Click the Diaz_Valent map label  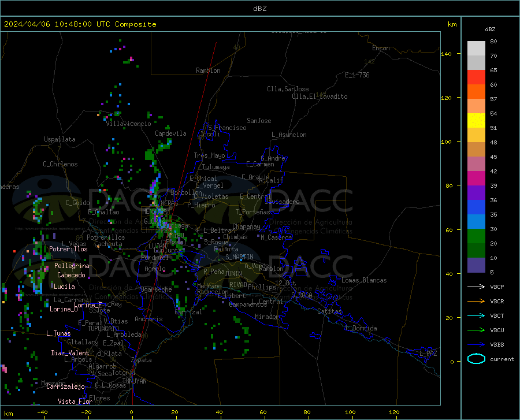pyautogui.click(x=70, y=353)
